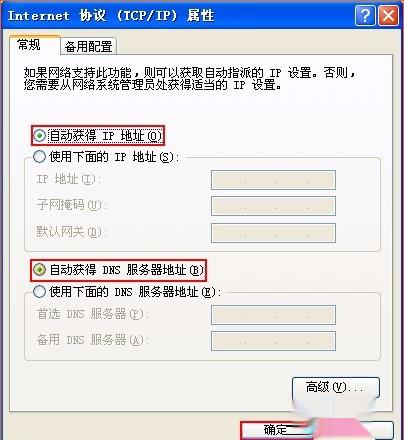The image size is (404, 440).
Task: Click the 子网掩码(U) text label
Action: [x=70, y=205]
